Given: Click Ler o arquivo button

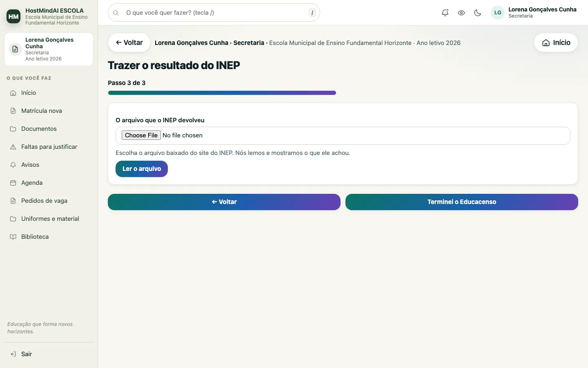Looking at the screenshot, I should point(142,169).
